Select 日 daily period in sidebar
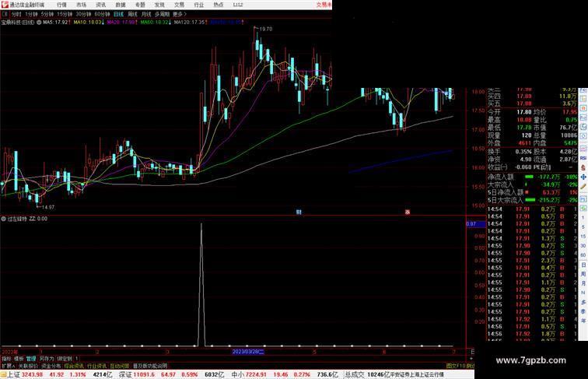The image size is (588, 379). click(x=583, y=265)
